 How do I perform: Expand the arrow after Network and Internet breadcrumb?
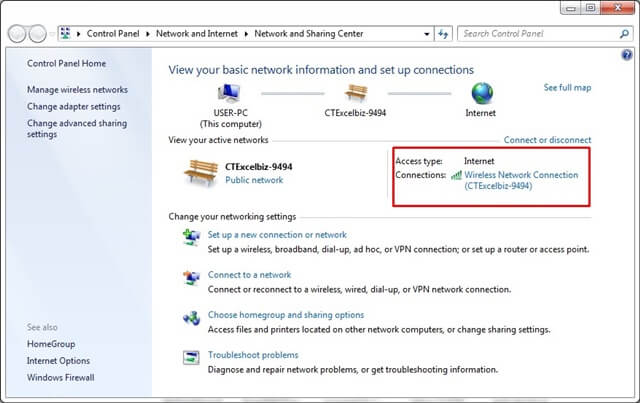click(246, 34)
